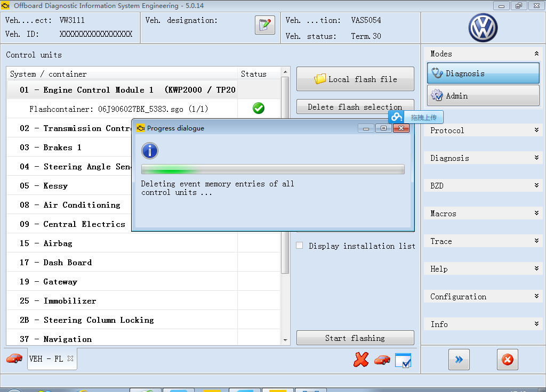Close the Progress dialogue window
The width and height of the screenshot is (546, 392).
coord(401,128)
